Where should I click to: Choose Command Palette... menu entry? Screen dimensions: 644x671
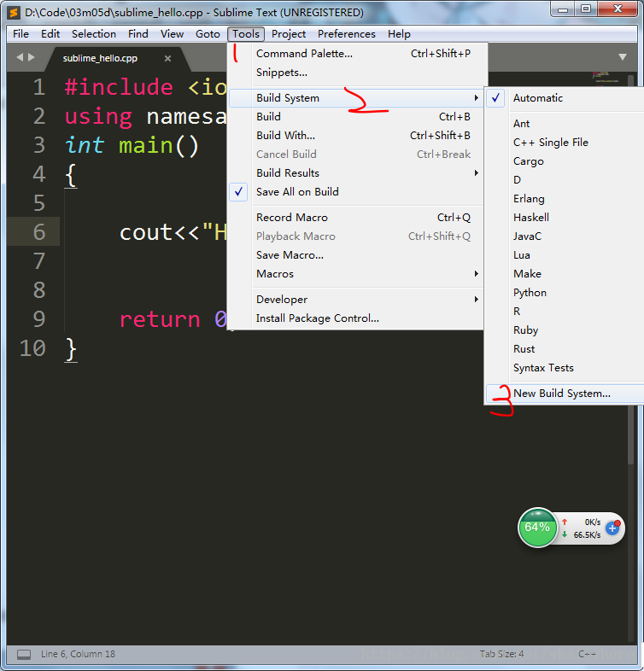[356, 54]
